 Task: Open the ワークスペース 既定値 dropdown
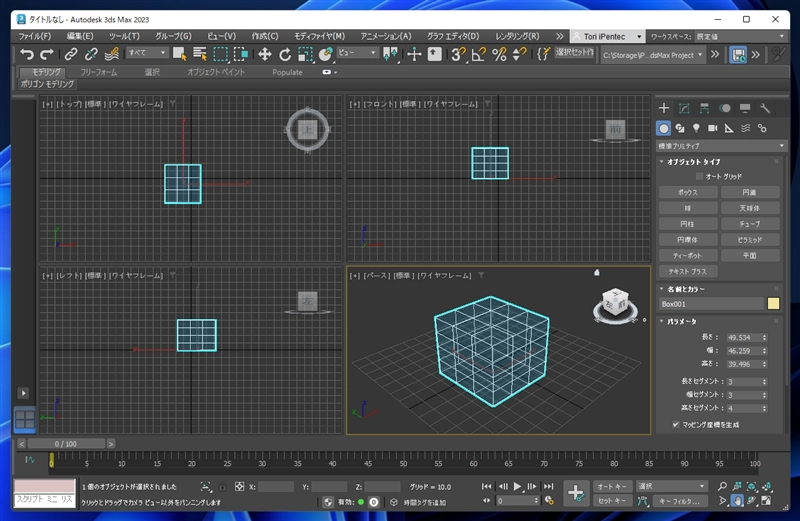coord(741,36)
